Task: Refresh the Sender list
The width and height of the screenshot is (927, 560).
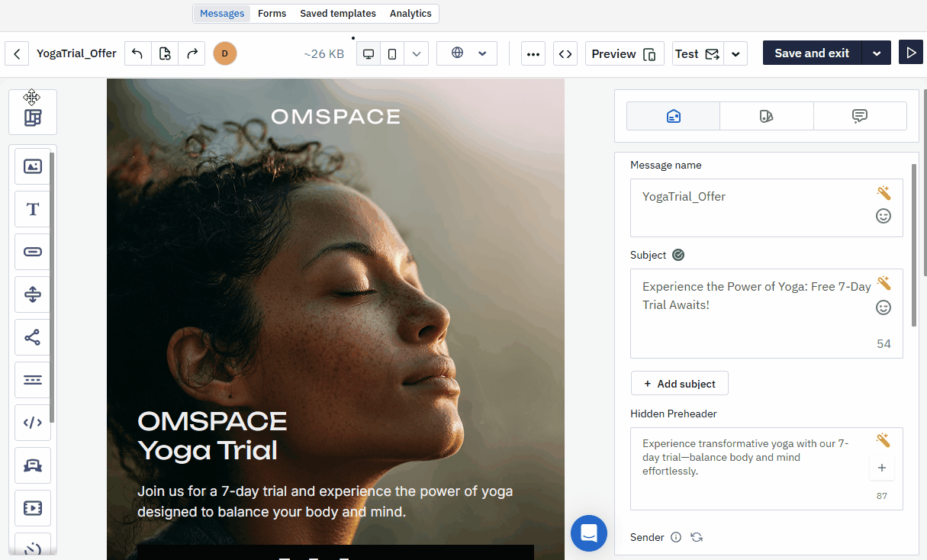Action: coord(697,537)
